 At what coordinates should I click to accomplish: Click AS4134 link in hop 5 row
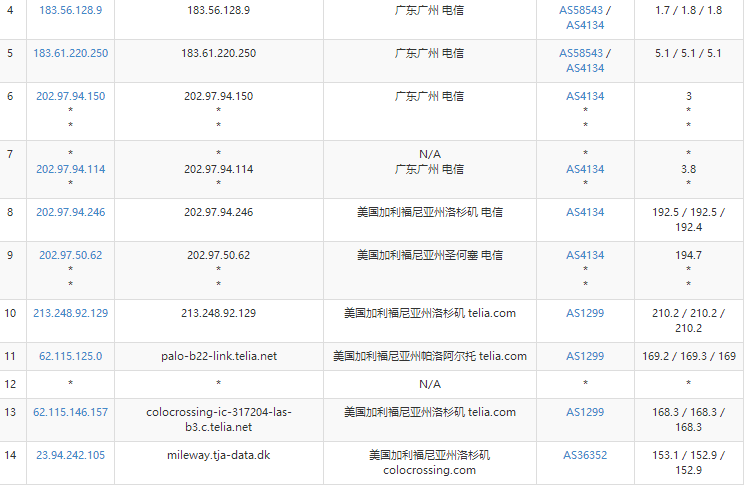coord(585,68)
